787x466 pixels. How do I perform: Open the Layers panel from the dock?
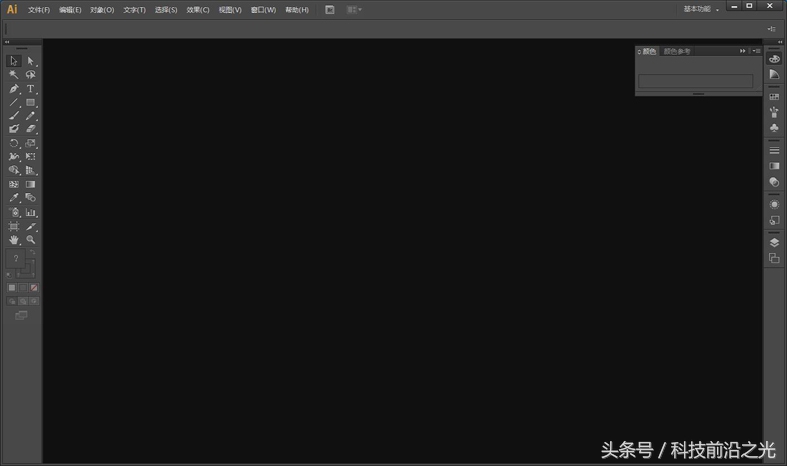774,243
